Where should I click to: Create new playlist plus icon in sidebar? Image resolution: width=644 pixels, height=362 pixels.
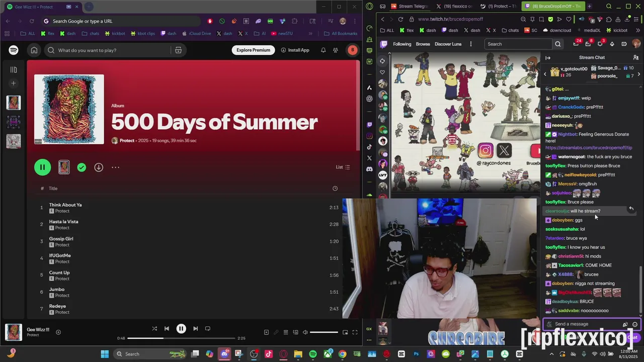tap(14, 83)
